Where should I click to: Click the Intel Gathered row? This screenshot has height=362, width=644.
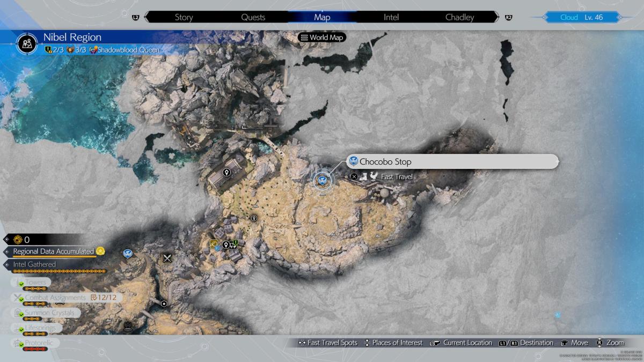[x=35, y=264]
